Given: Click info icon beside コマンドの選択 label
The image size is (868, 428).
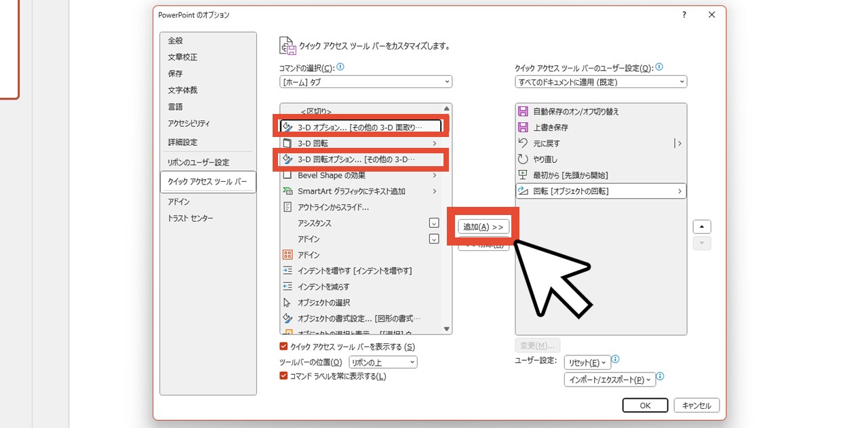Looking at the screenshot, I should [340, 67].
